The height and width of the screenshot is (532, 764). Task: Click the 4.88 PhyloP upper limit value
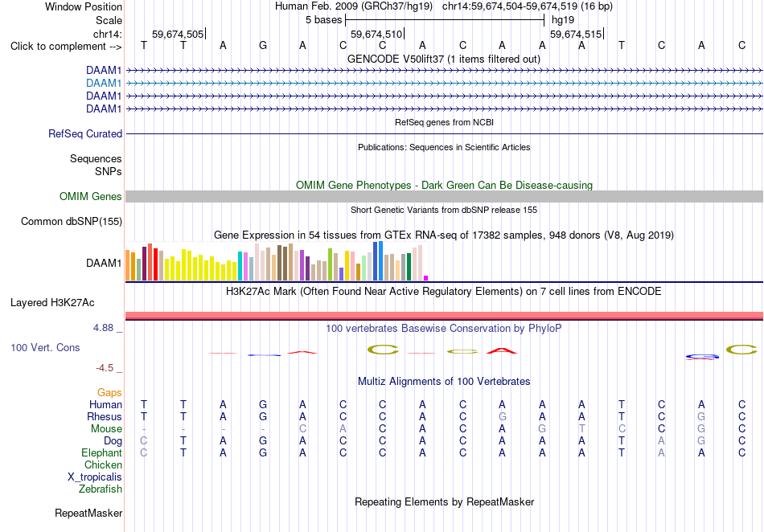click(103, 328)
